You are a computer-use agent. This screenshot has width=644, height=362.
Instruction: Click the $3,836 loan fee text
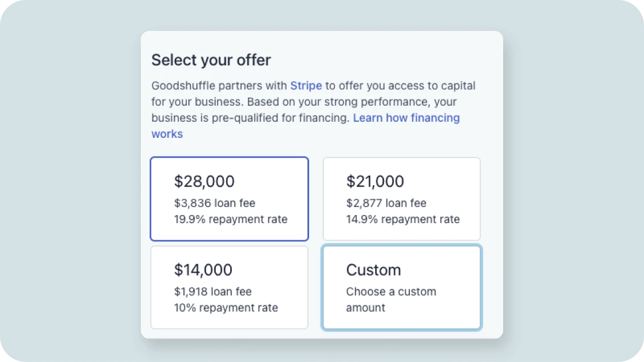[215, 203]
